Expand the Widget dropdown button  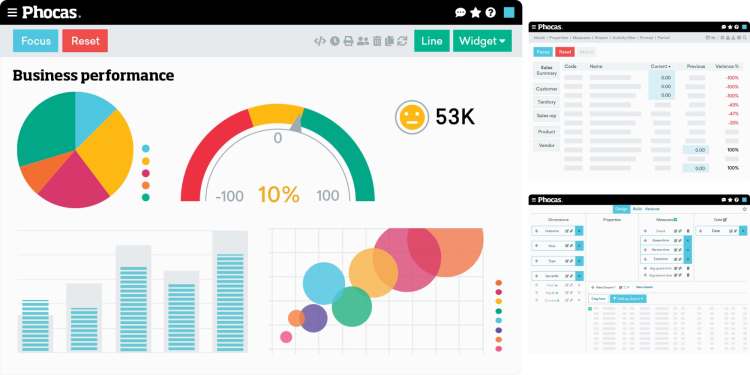pyautogui.click(x=482, y=41)
